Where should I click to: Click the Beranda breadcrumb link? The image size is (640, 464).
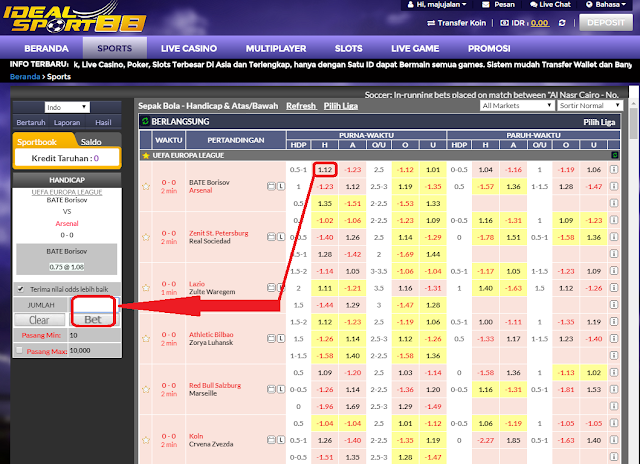[25, 77]
